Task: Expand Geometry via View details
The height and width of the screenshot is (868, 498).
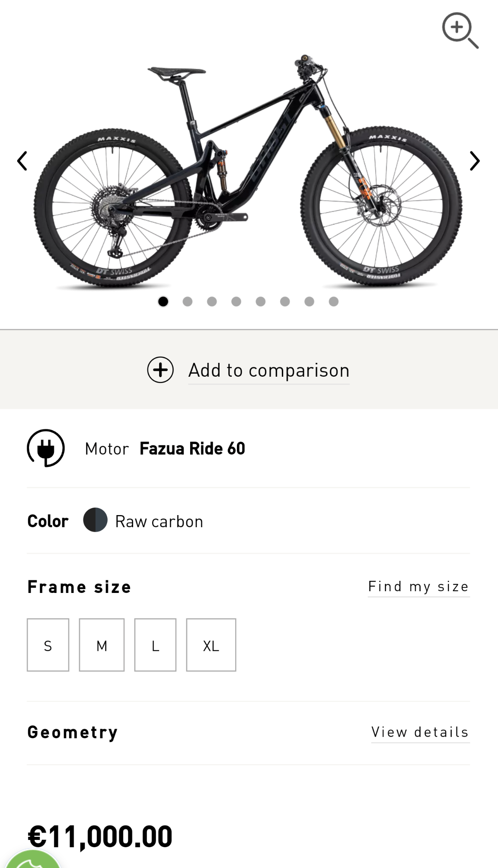Action: click(x=420, y=732)
